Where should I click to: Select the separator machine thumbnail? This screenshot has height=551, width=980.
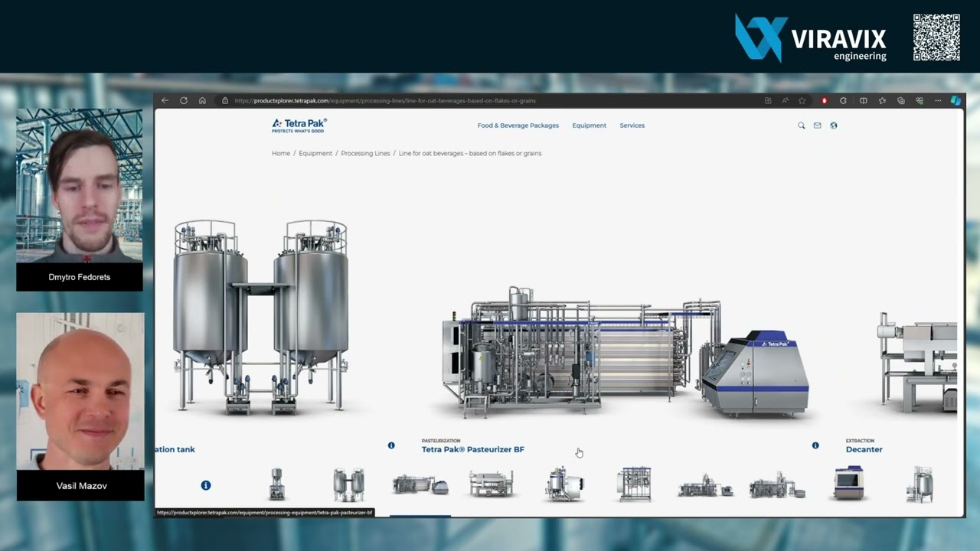(x=565, y=485)
